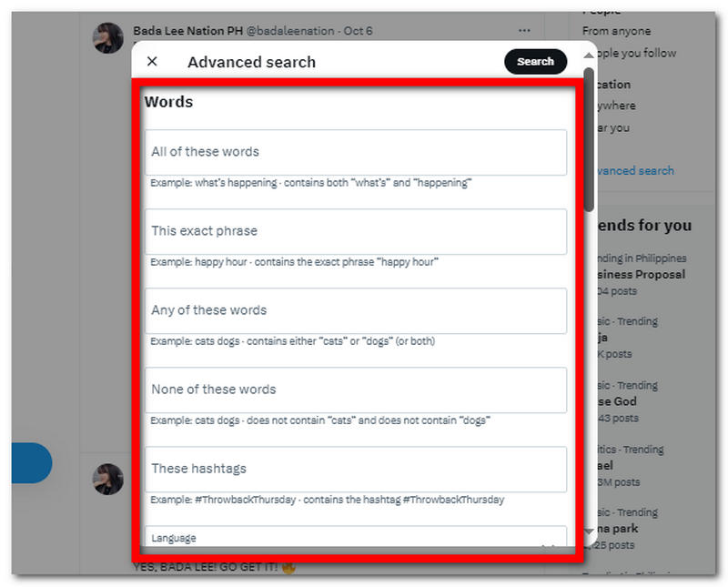
Task: Select the 'From anyone' people filter
Action: coord(617,31)
